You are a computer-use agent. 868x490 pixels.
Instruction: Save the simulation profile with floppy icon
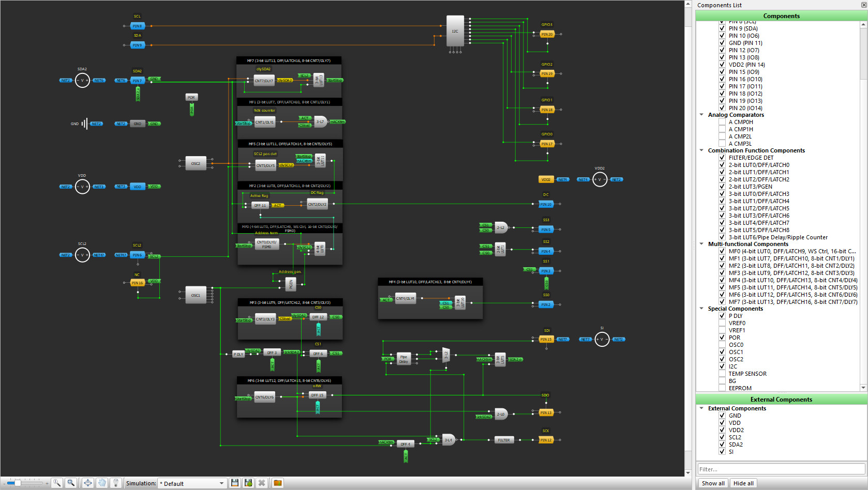(x=235, y=483)
